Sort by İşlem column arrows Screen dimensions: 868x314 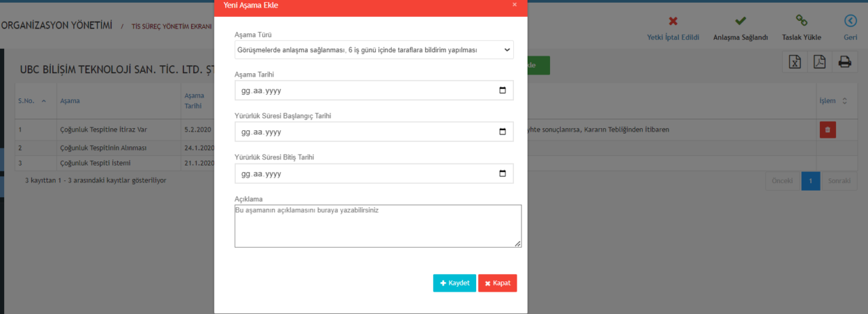(x=844, y=101)
